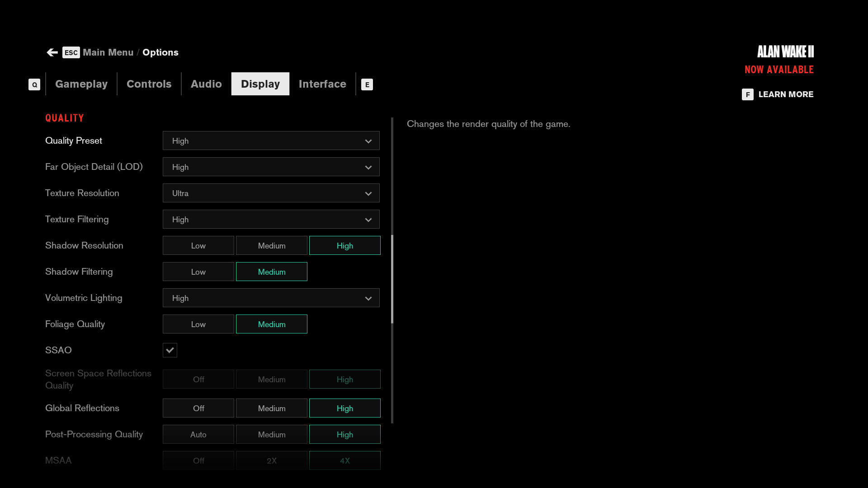The width and height of the screenshot is (868, 488).
Task: Open the Far Object Detail (LOD) dropdown
Action: pyautogui.click(x=271, y=167)
